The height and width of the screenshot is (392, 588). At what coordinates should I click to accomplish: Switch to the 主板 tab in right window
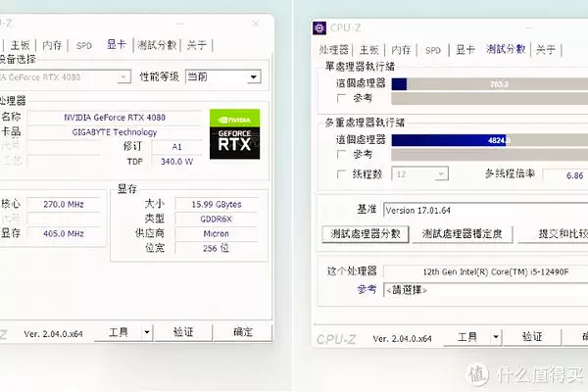pos(369,50)
